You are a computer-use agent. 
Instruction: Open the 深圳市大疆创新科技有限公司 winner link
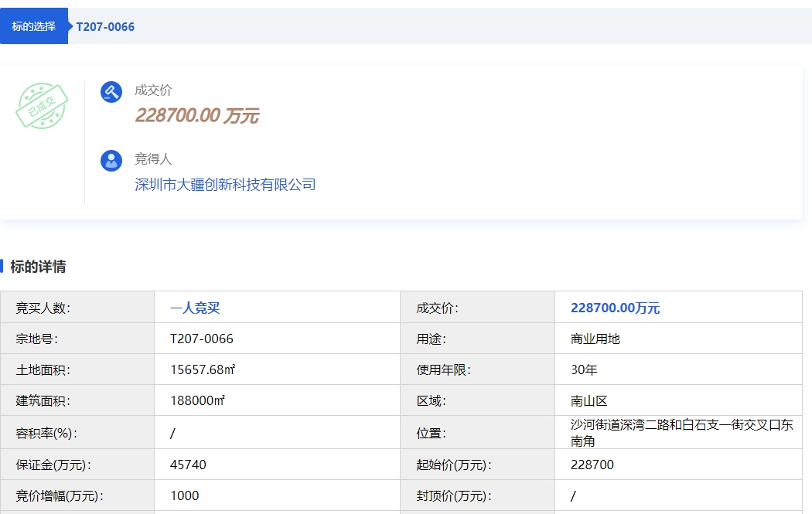coord(225,185)
